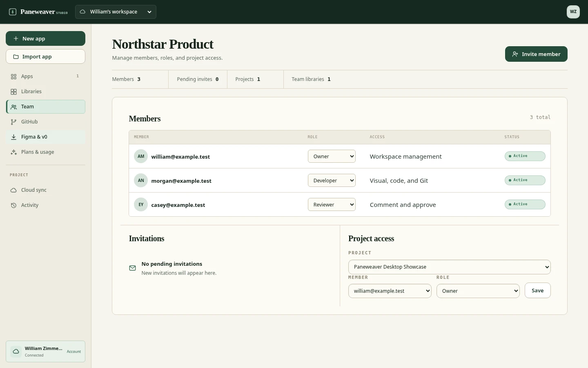Click the cloud icon in workspace selector
This screenshot has height=368, width=588.
(82, 12)
